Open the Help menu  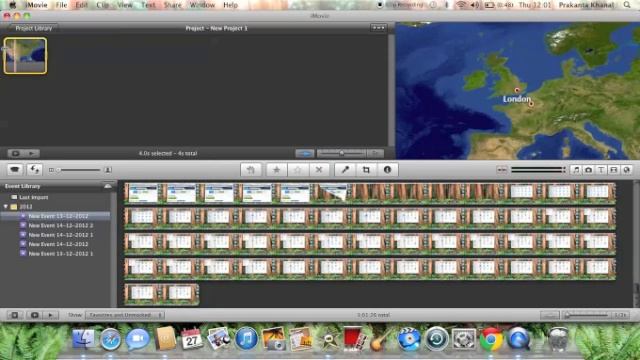click(230, 5)
